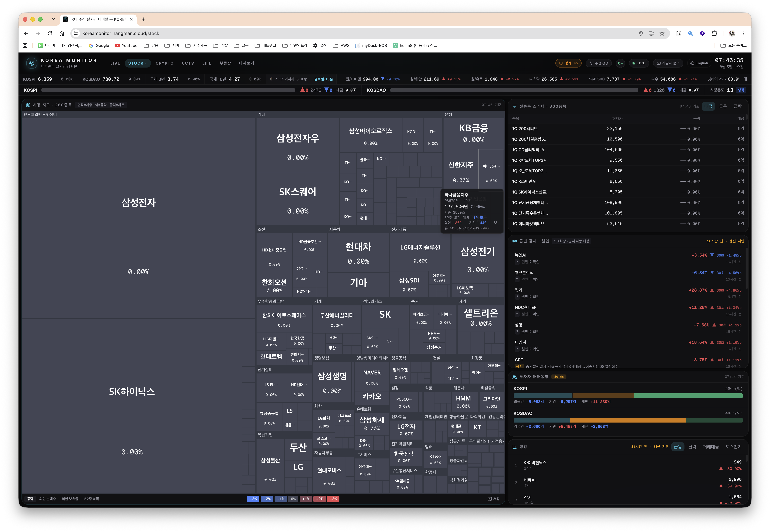This screenshot has width=770, height=532.
Task: Click Chrome's reload page icon
Action: coord(50,33)
